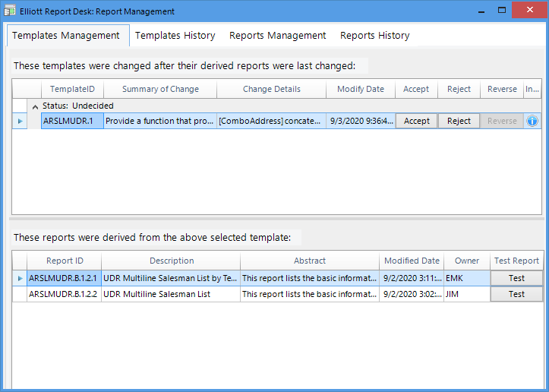Click the 9/2/2020 3:02 modified date cell
This screenshot has width=549, height=392.
click(x=412, y=294)
